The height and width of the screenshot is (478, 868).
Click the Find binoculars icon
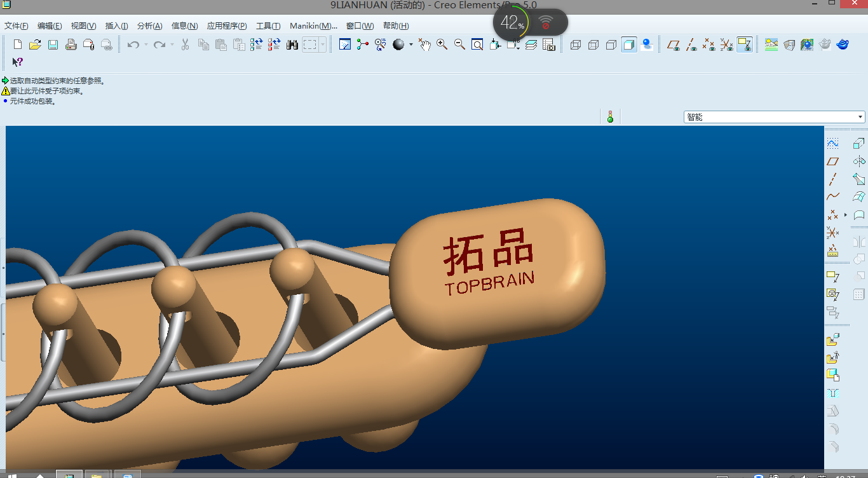pos(292,44)
